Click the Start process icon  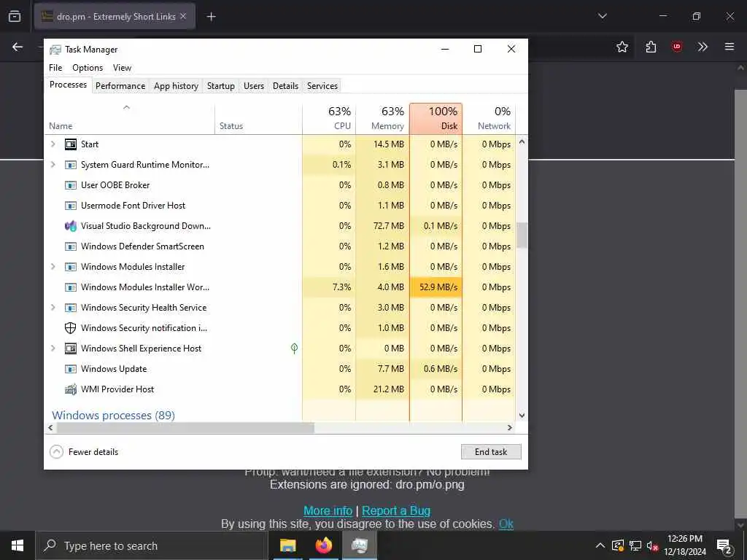point(71,144)
